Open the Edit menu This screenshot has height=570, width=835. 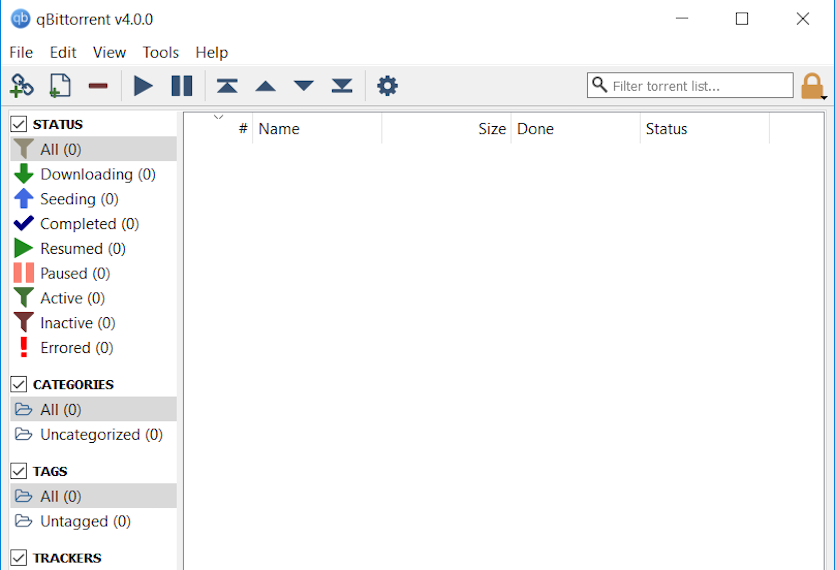[63, 52]
